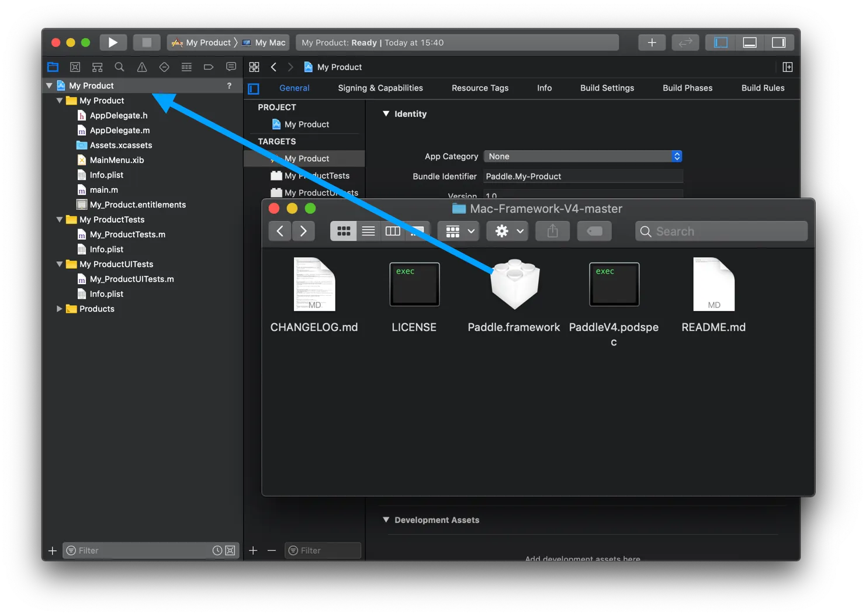Toggle the inspectors panel visibility
This screenshot has height=616, width=866.
tap(778, 43)
